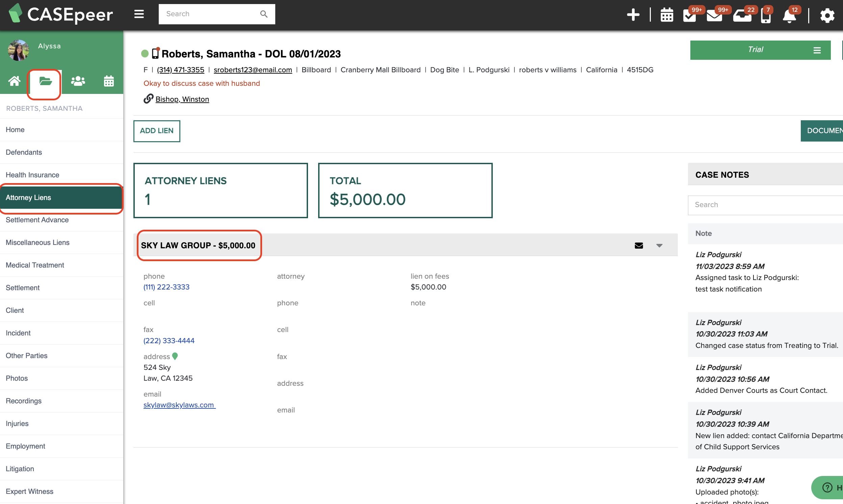Click the ADD LIEN button

(156, 131)
